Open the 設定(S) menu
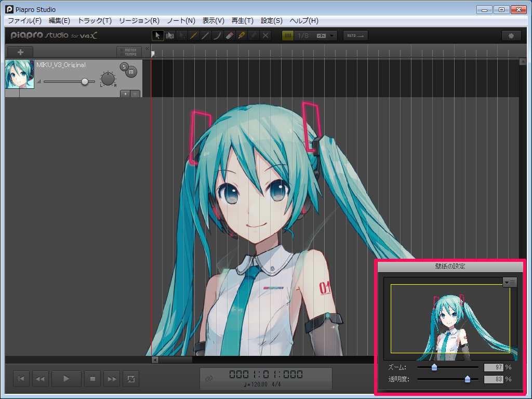This screenshot has width=532, height=399. (x=271, y=21)
